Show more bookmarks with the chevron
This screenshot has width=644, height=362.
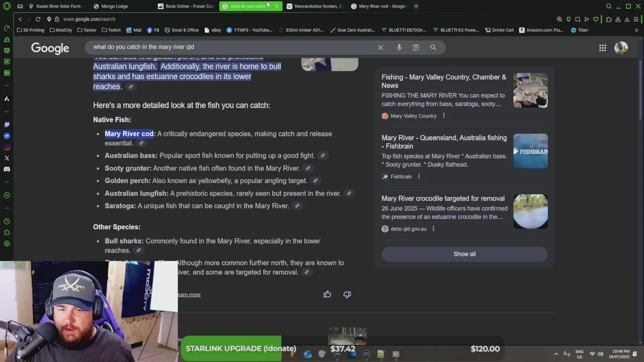[636, 30]
